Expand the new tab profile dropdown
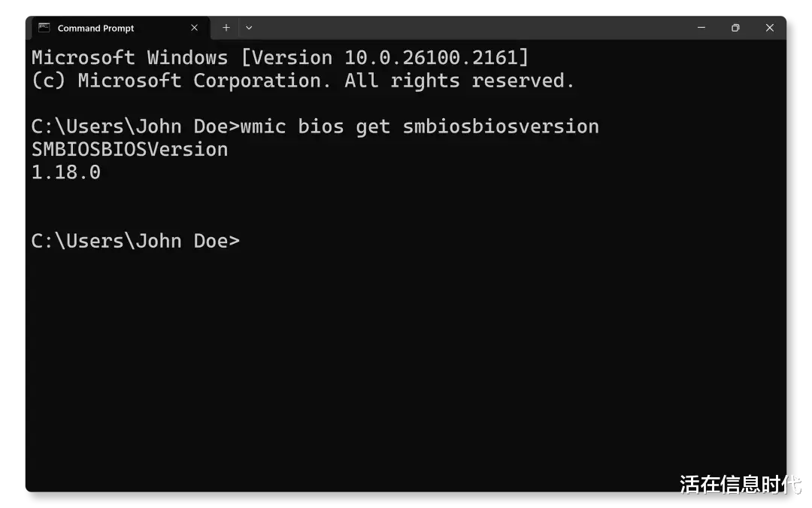Image resolution: width=812 pixels, height=508 pixels. [249, 28]
